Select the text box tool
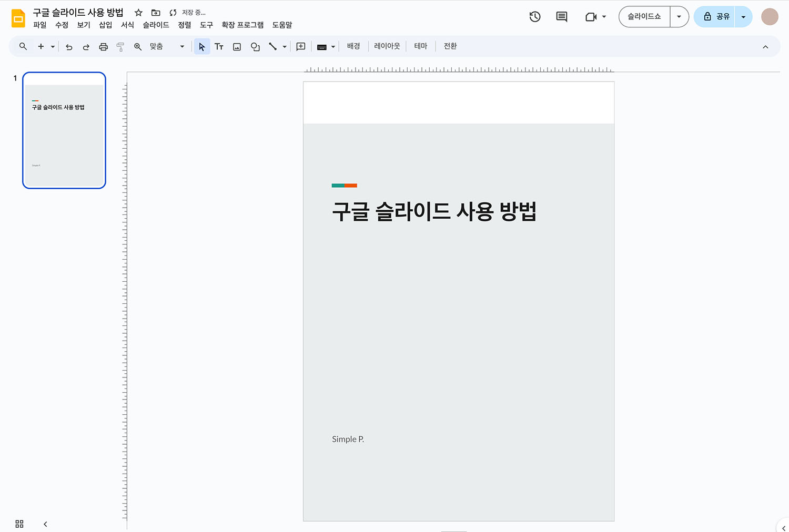This screenshot has width=789, height=532. point(219,47)
